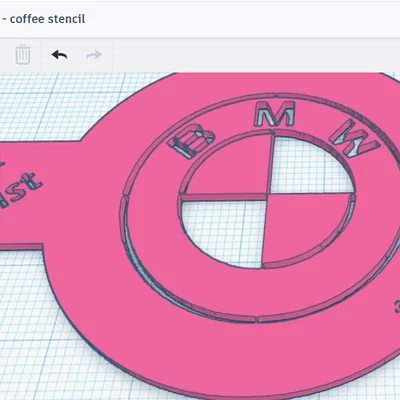
Task: Click the greyed redo arrow icon
Action: [x=94, y=55]
